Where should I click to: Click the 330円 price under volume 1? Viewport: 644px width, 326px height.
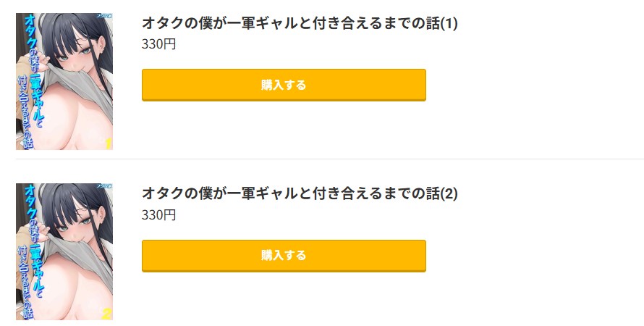[x=158, y=44]
